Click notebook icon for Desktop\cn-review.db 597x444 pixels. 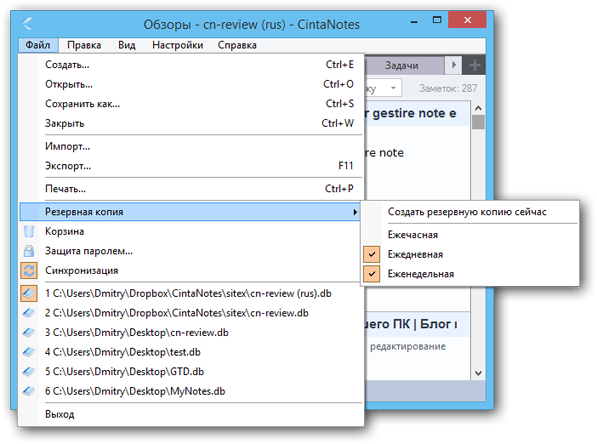point(29,332)
